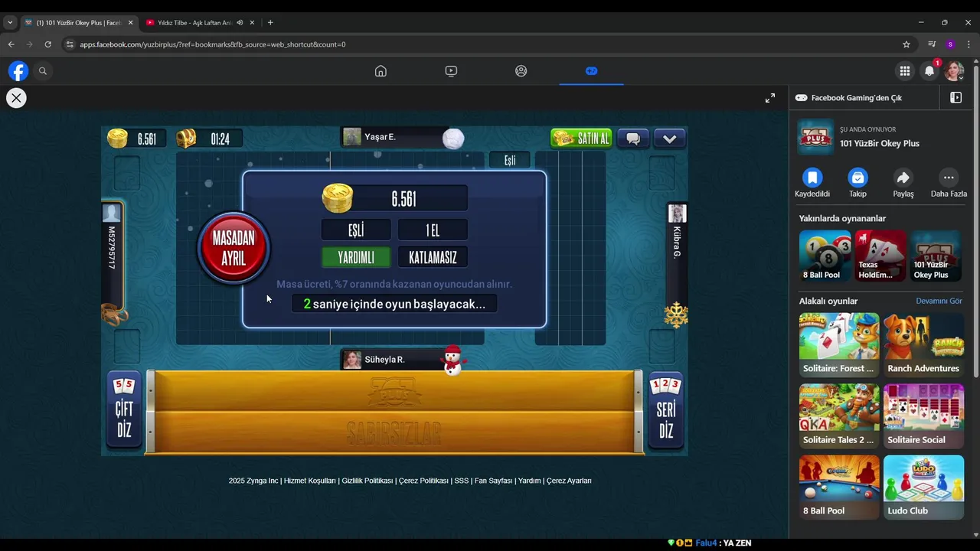
Task: Click the ÇİFT DİZ sort button
Action: 124,410
